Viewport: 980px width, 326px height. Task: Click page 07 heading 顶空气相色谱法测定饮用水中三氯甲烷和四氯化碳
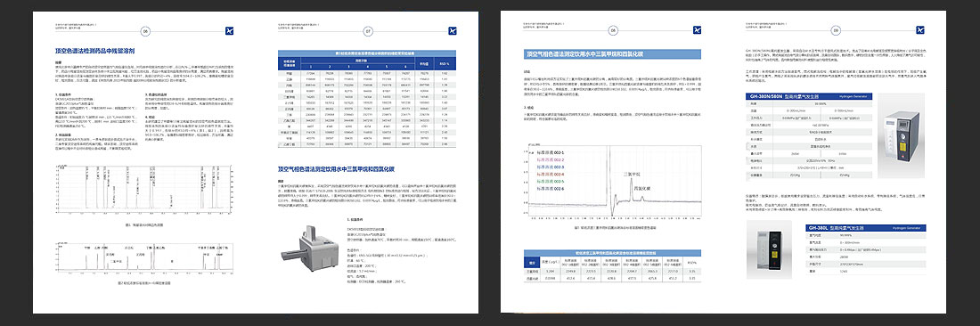[x=336, y=169]
